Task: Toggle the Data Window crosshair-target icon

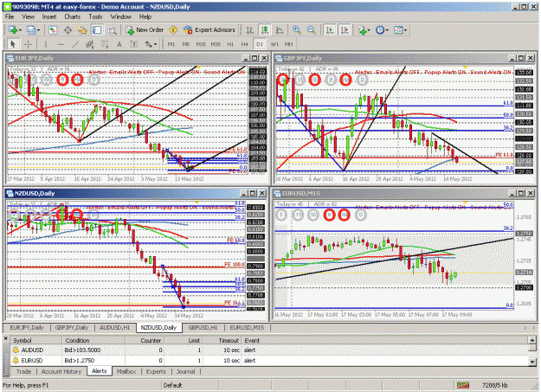Action: coord(68,30)
